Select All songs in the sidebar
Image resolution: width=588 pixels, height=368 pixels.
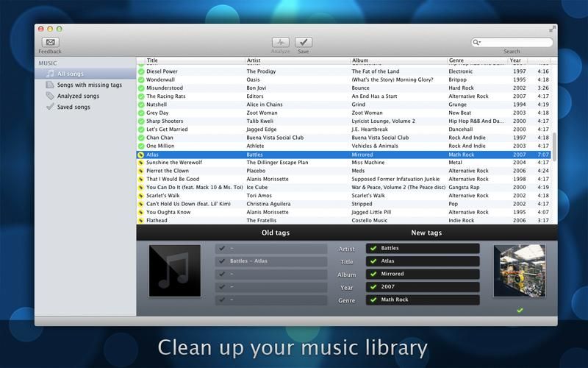pos(85,74)
